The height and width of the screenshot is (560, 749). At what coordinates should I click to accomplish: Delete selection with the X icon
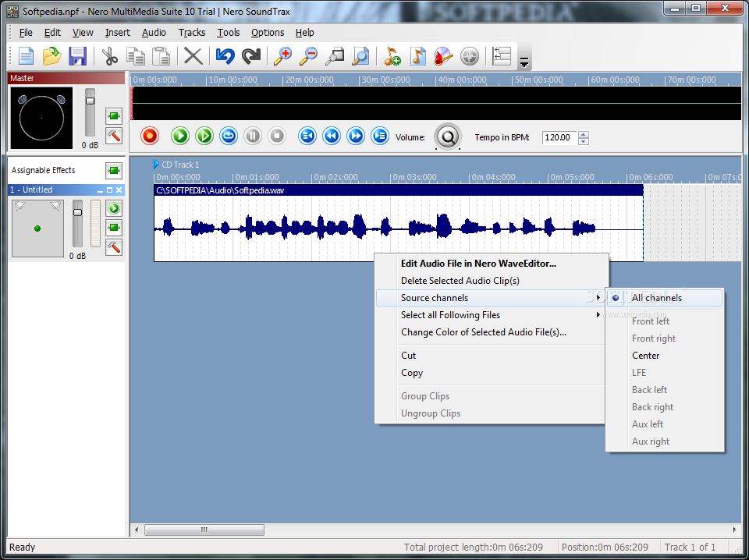193,56
